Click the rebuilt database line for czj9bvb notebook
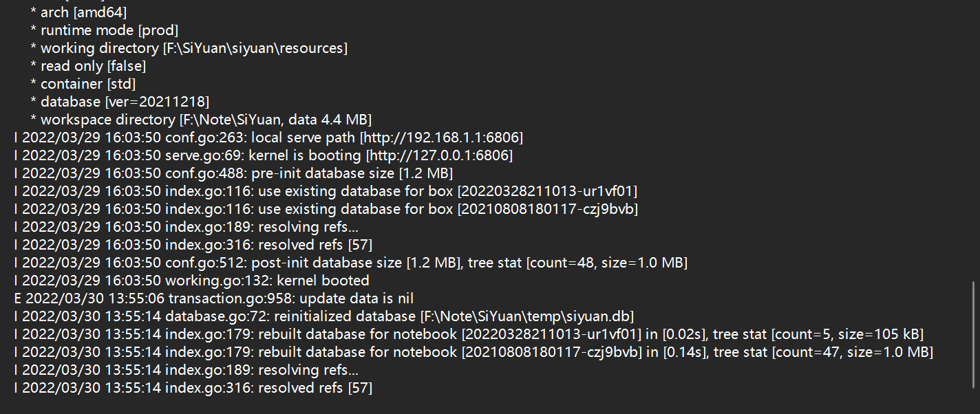Image resolution: width=980 pixels, height=414 pixels. 475,352
